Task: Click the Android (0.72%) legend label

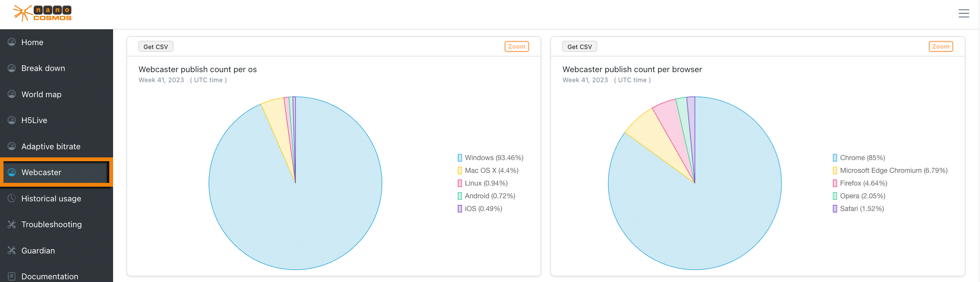Action: click(490, 196)
